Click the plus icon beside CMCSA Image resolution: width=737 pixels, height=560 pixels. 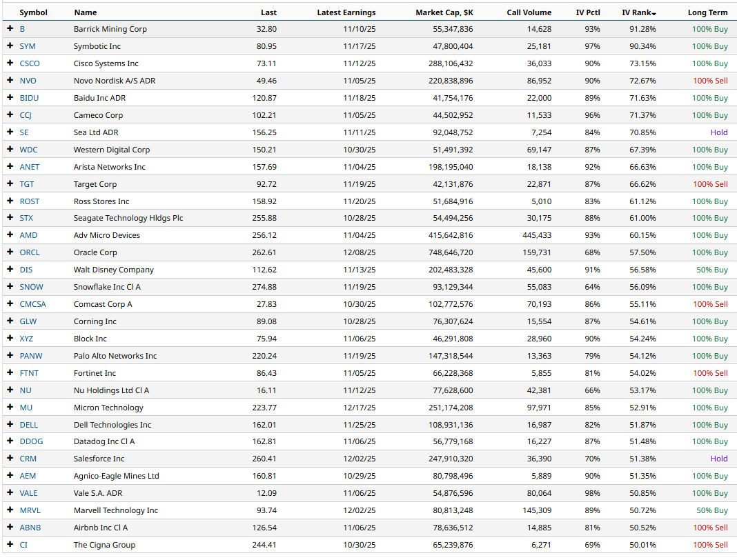10,303
